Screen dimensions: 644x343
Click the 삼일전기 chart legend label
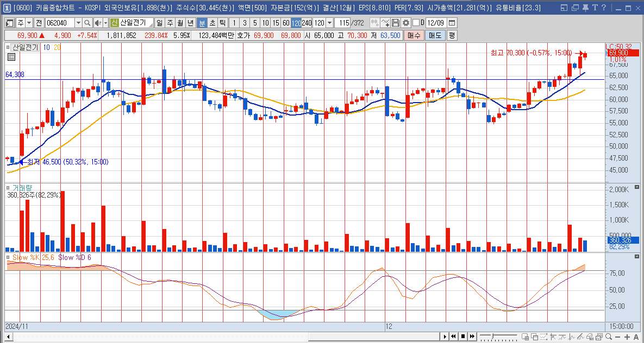[x=25, y=48]
